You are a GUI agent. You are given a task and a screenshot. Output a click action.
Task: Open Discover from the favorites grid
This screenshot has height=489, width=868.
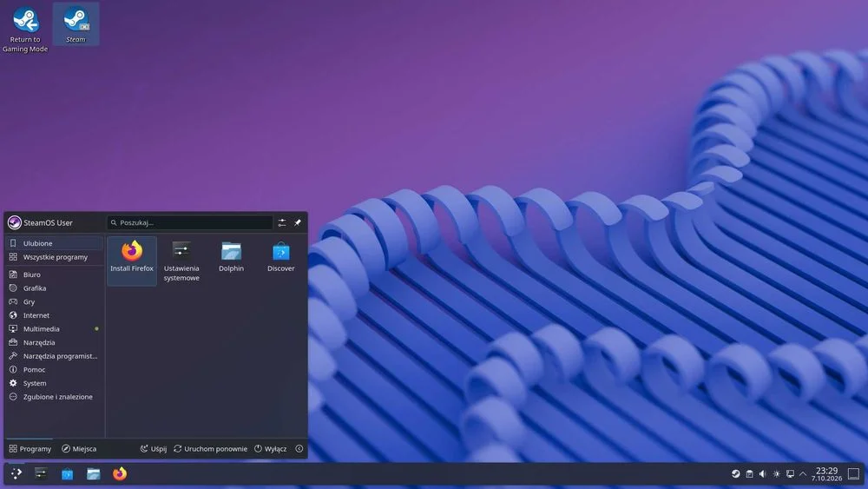(x=281, y=257)
